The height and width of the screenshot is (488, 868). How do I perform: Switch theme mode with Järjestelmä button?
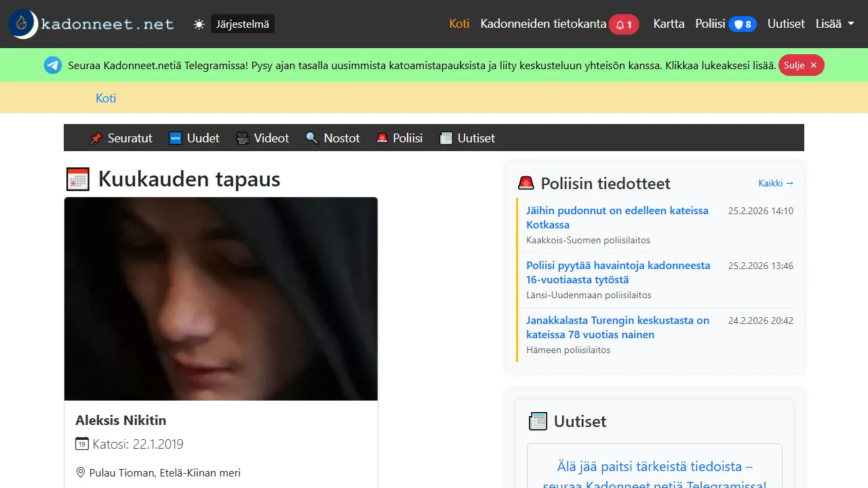coord(242,23)
